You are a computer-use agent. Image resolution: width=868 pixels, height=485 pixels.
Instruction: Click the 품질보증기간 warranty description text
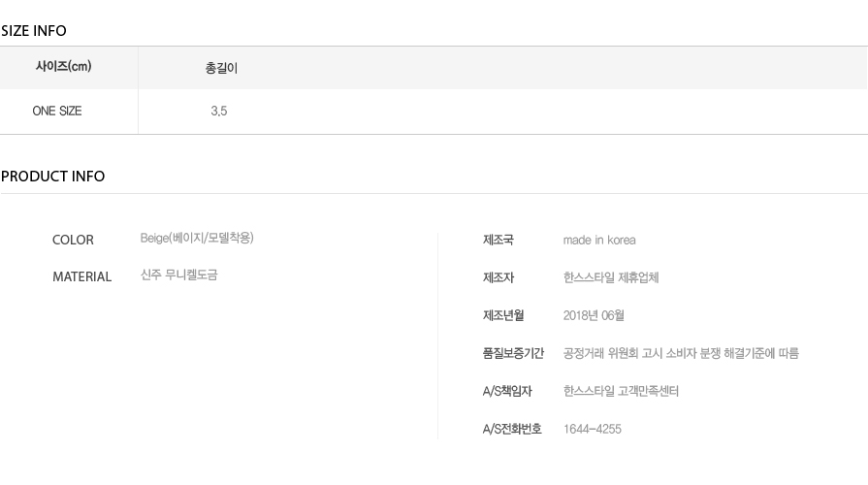point(681,353)
